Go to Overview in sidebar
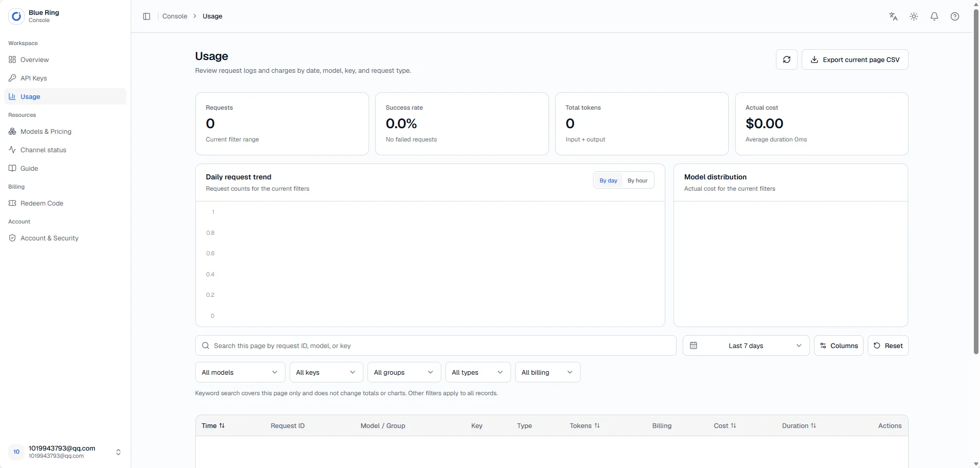980x468 pixels. click(65, 59)
